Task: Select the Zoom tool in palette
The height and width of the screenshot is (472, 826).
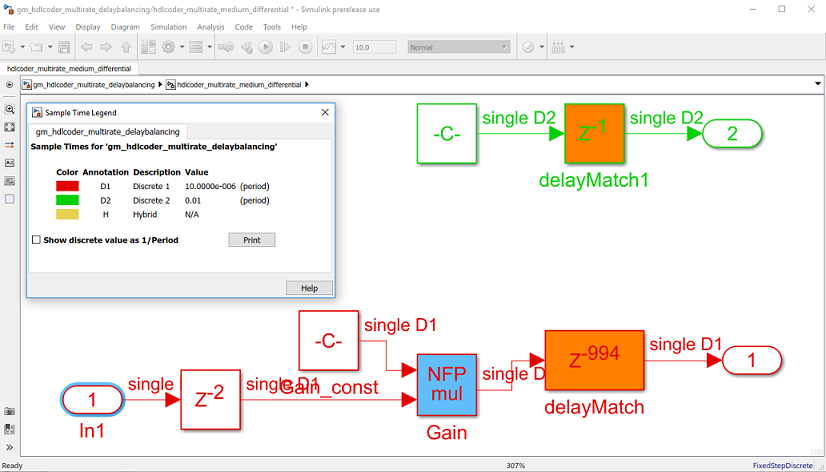Action: point(9,109)
